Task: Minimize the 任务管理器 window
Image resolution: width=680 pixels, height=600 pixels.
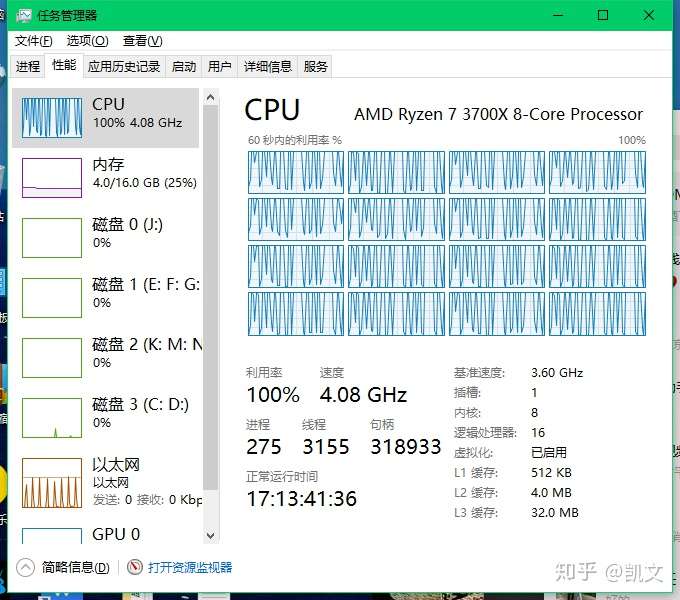Action: point(558,15)
